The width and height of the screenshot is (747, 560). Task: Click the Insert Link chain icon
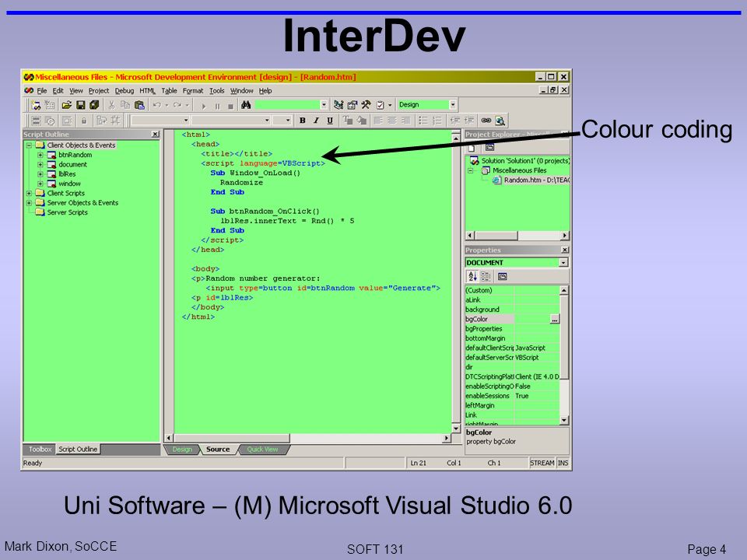tap(486, 121)
